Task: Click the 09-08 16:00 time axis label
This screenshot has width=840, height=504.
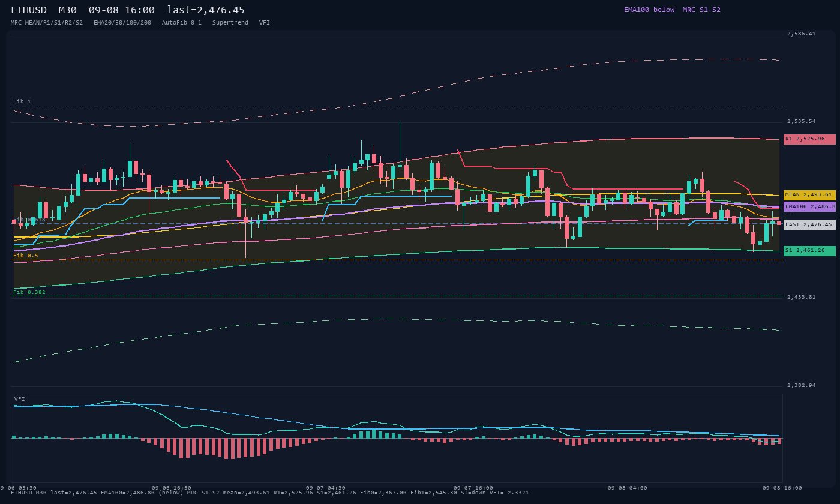Action: (782, 488)
